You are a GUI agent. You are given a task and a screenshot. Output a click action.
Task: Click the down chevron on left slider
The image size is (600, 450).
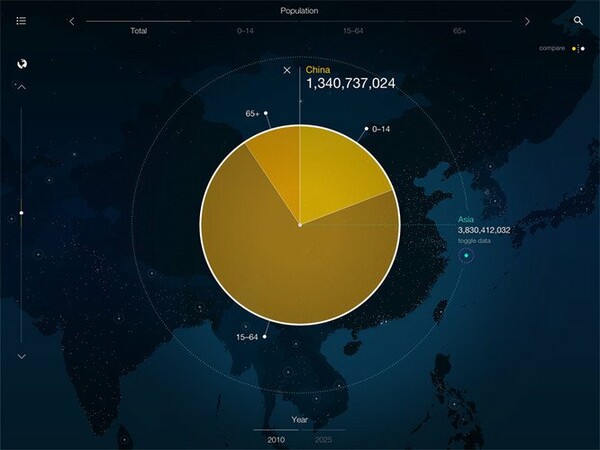click(22, 356)
